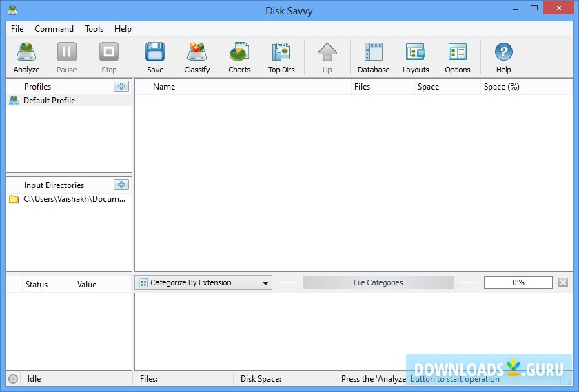
Task: Close the Disk Savvy window
Action: tap(559, 8)
